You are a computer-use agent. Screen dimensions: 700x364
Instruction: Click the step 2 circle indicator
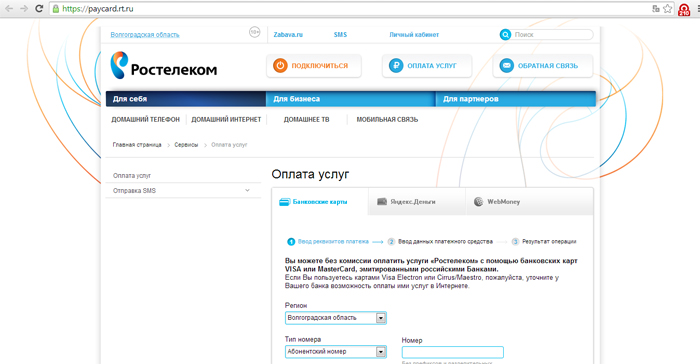pyautogui.click(x=392, y=242)
